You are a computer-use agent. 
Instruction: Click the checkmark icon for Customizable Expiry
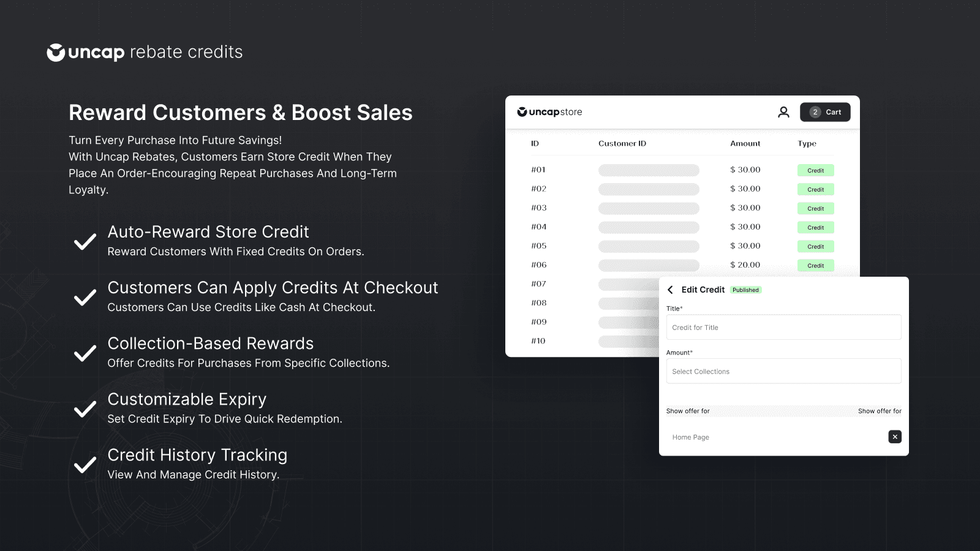[x=85, y=408]
